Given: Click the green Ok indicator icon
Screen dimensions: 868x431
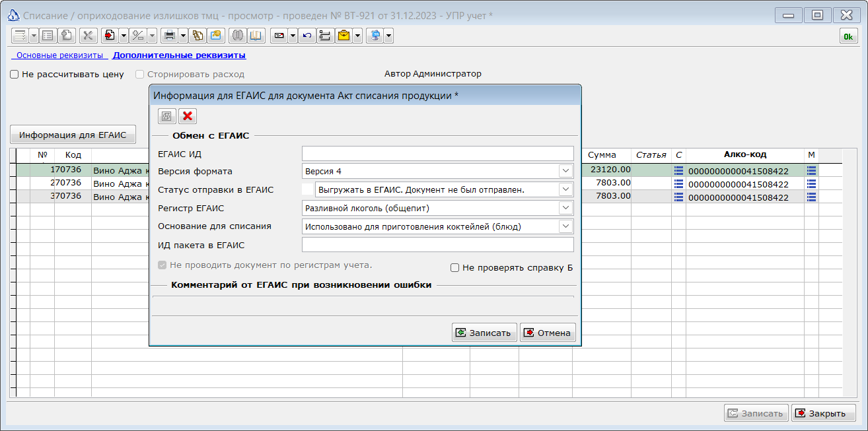Looking at the screenshot, I should click(848, 36).
